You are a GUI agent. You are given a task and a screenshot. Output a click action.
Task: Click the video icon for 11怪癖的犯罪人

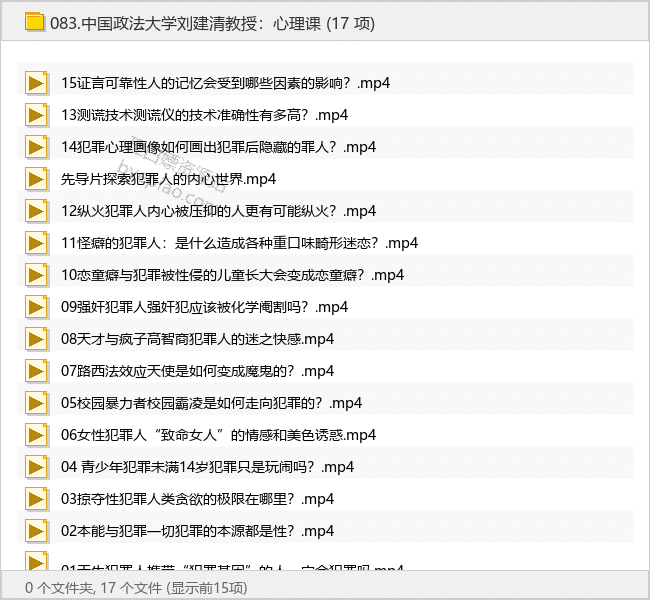point(36,243)
